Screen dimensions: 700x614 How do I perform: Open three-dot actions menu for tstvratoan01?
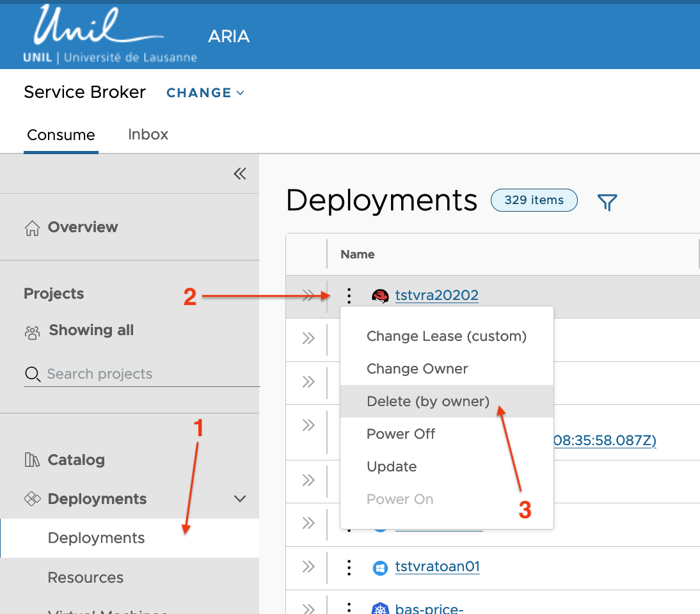point(349,567)
